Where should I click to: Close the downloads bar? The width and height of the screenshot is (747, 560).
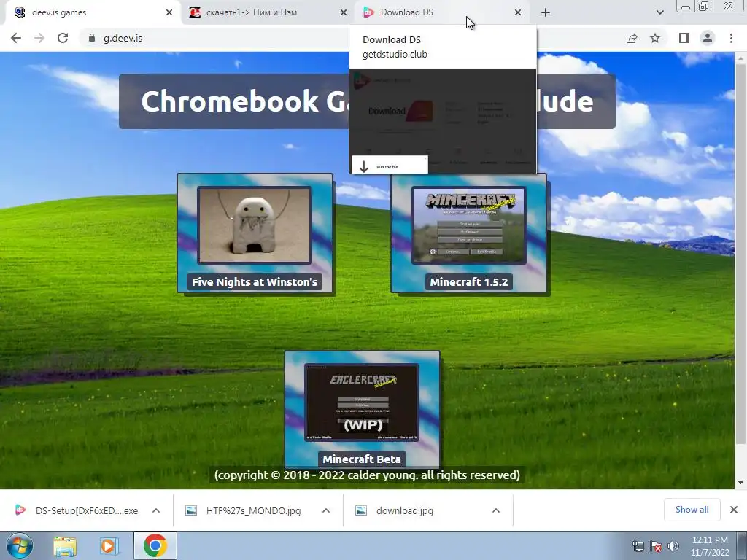[x=734, y=510]
